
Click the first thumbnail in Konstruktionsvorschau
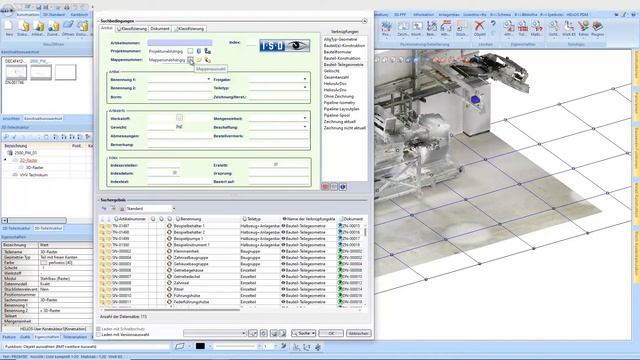[x=16, y=73]
